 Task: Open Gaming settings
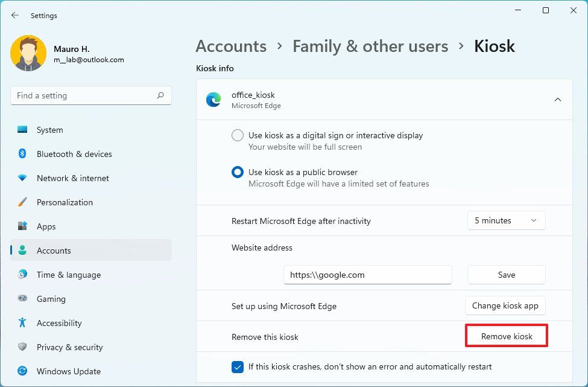51,299
